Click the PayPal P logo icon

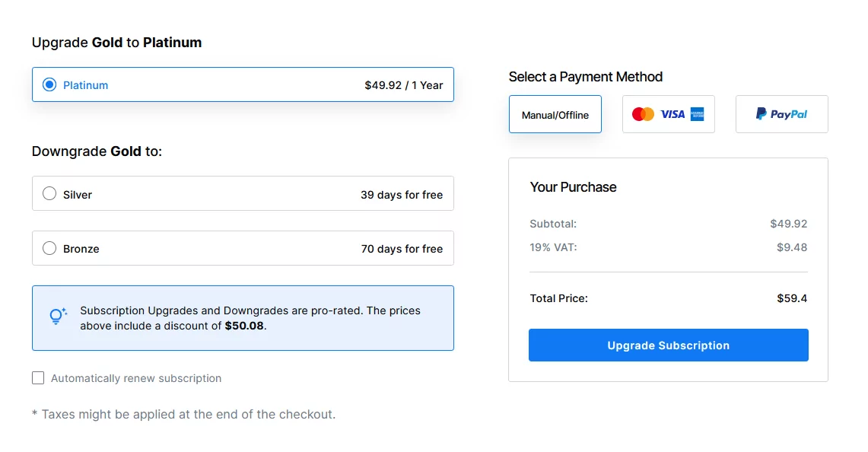[x=761, y=113]
